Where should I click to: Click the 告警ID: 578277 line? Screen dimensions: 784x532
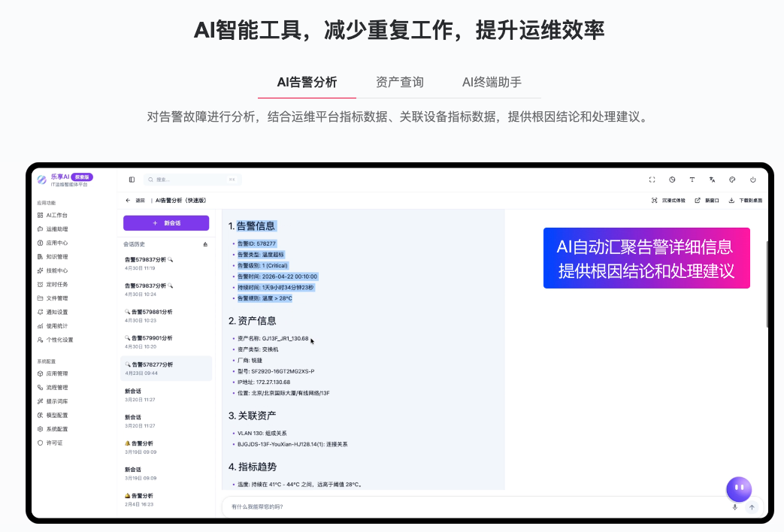click(x=256, y=243)
